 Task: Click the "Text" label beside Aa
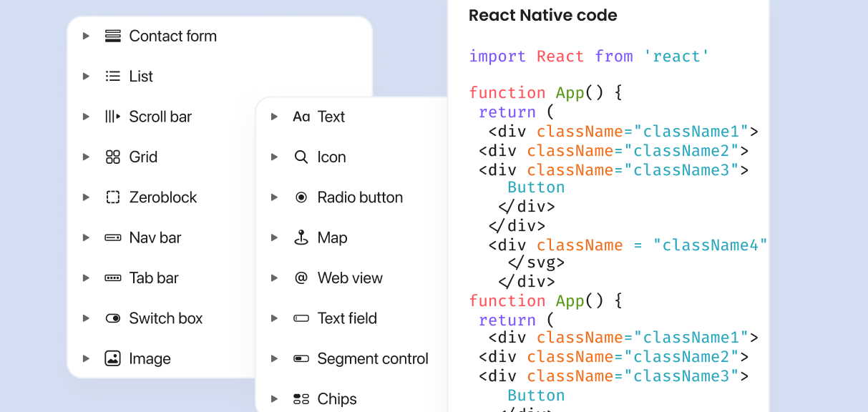pyautogui.click(x=331, y=117)
